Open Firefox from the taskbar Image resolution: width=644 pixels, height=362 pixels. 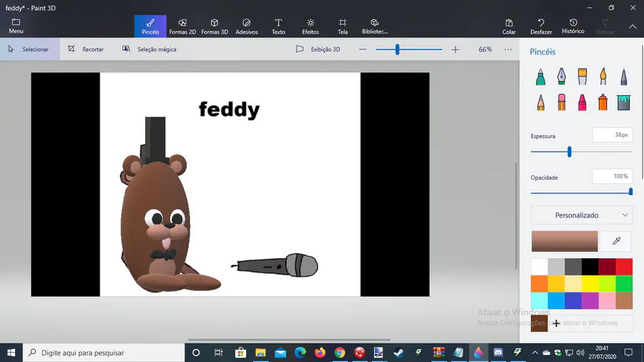click(320, 353)
